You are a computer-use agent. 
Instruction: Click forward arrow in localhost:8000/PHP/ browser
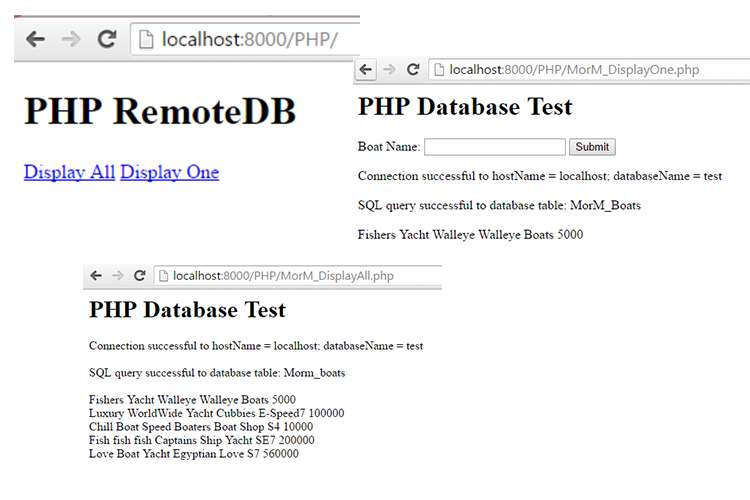(x=71, y=39)
